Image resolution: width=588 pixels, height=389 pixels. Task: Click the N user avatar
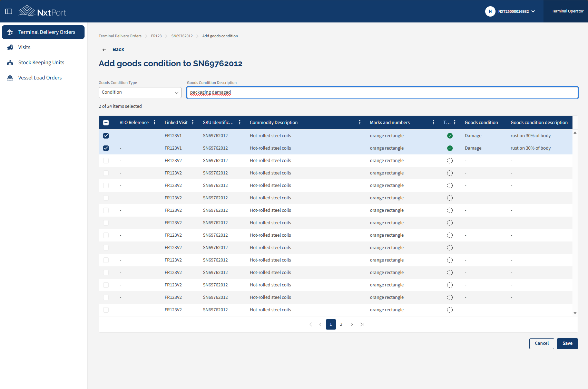pos(490,11)
